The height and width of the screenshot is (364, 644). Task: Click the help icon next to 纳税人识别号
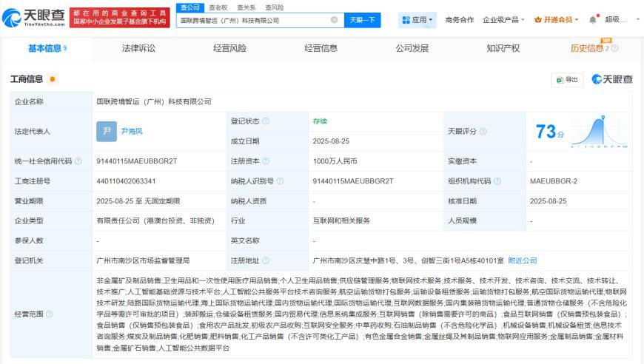click(x=280, y=181)
